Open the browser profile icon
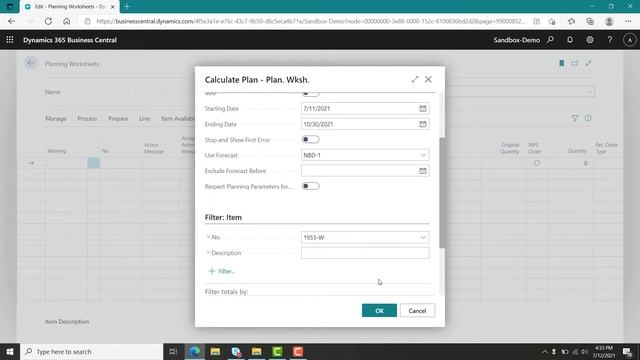The image size is (640, 360). click(609, 21)
